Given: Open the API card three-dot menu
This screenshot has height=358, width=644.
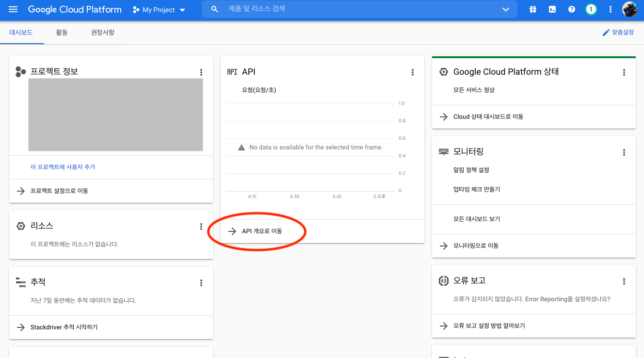Looking at the screenshot, I should pyautogui.click(x=413, y=72).
